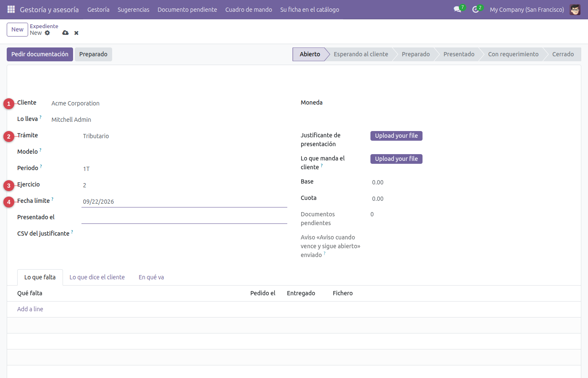Screen dimensions: 588x378
Task: Show help tooltip next to CSV del justificante
Action: 72,232
